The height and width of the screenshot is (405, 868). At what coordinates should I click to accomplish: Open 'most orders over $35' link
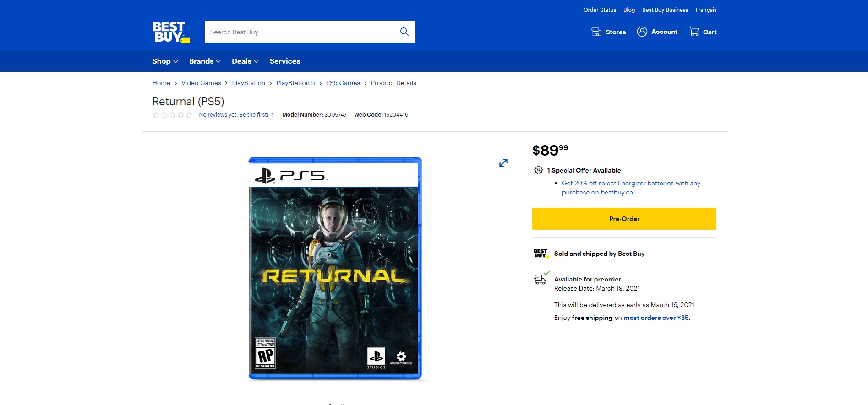(656, 318)
